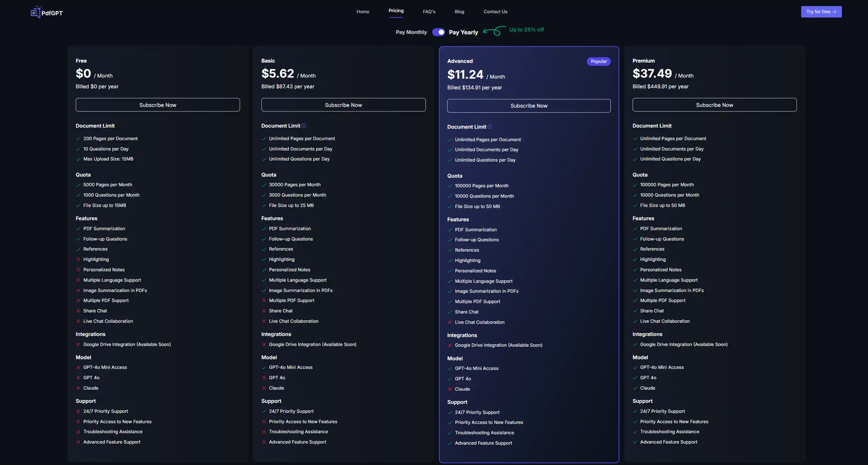Subscribe to the Advanced plan

click(529, 106)
